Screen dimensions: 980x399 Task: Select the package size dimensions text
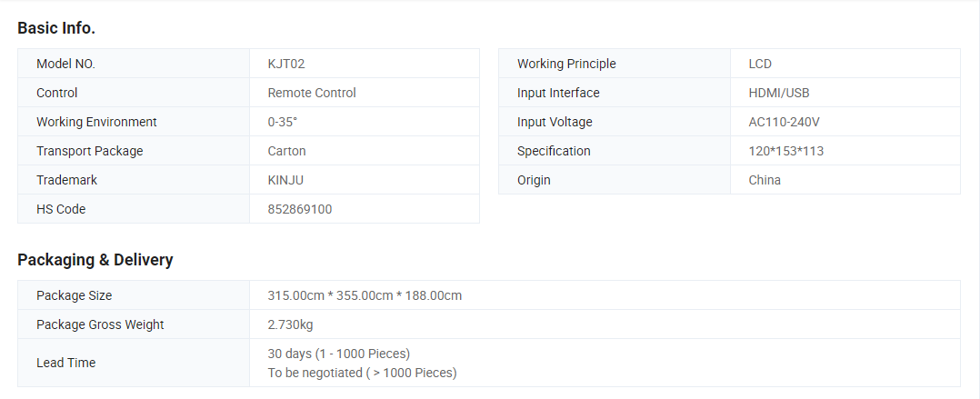click(x=365, y=295)
